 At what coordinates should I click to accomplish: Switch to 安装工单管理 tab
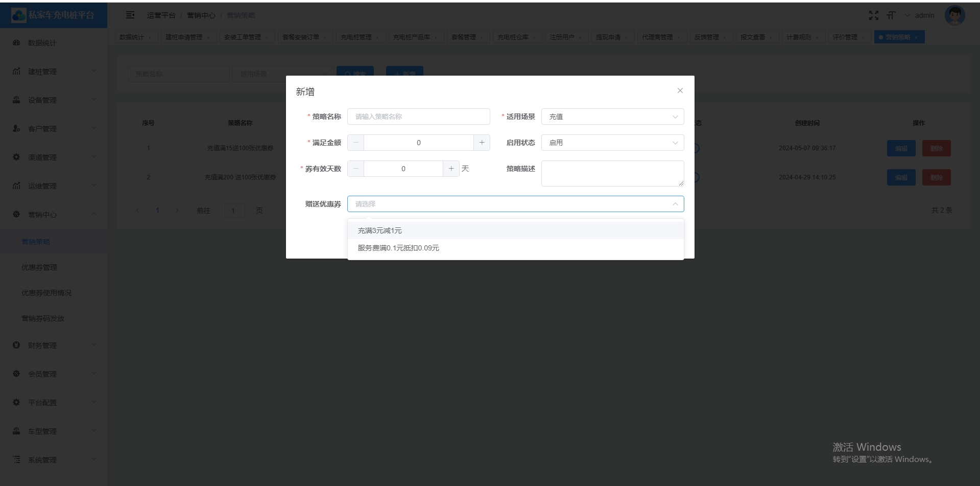[247, 37]
